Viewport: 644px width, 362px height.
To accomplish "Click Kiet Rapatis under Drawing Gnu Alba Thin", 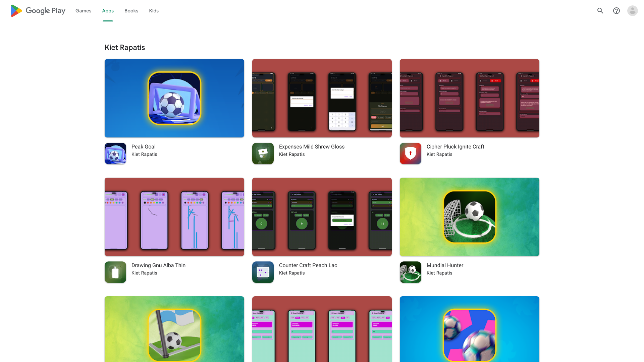I will tap(144, 273).
